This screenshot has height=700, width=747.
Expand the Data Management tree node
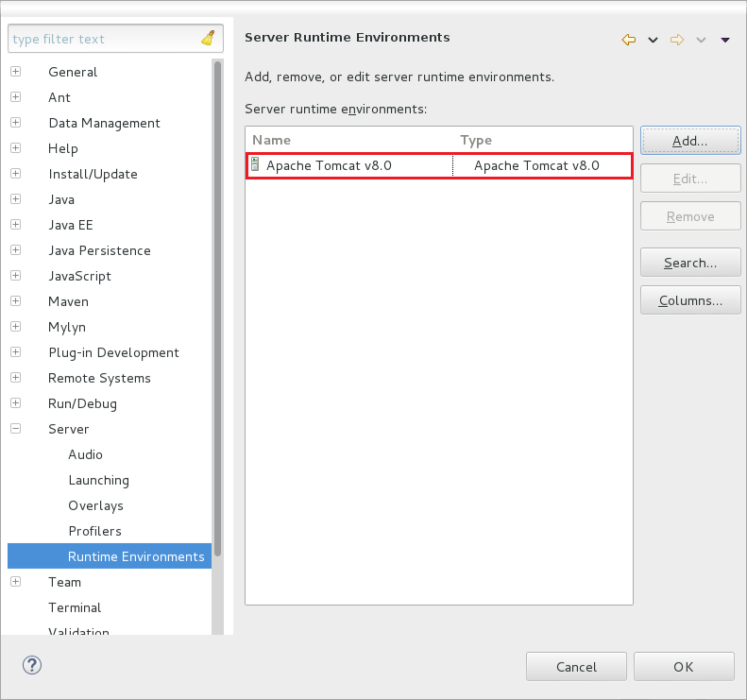(x=16, y=123)
